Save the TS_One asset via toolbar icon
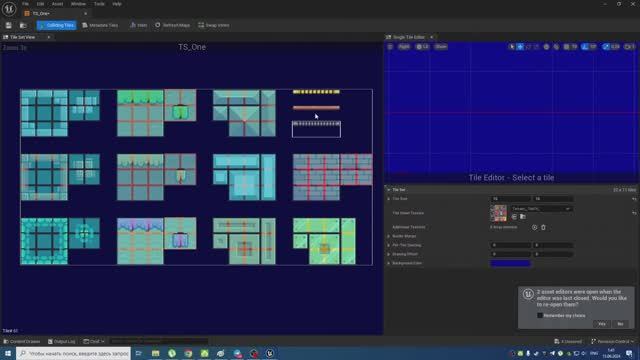 click(9, 25)
